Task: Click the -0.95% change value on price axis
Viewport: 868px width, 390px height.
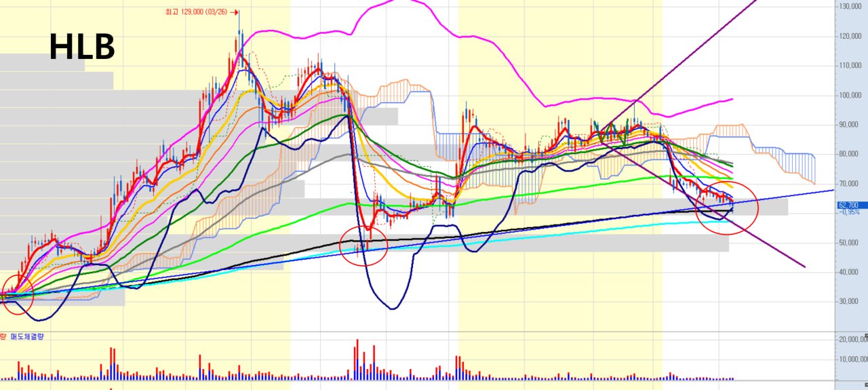Action: [x=850, y=212]
